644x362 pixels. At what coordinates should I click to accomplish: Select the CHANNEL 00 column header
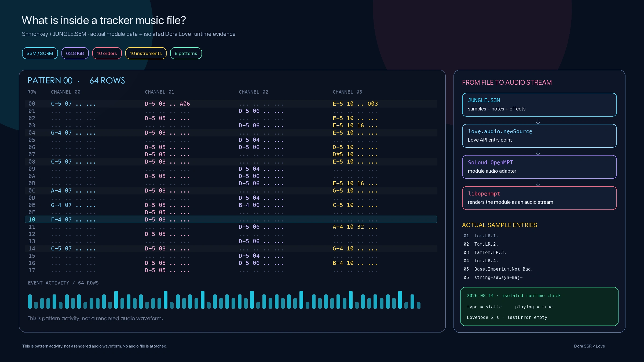click(65, 92)
